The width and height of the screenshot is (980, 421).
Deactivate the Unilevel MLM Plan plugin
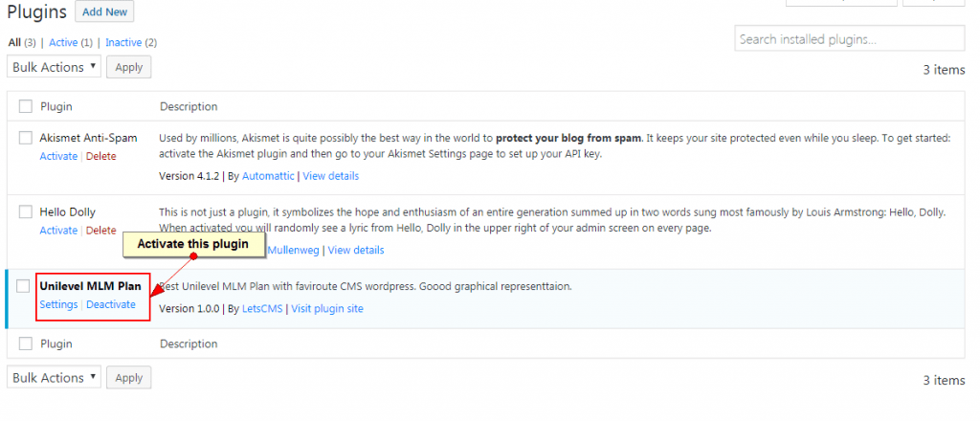[111, 304]
